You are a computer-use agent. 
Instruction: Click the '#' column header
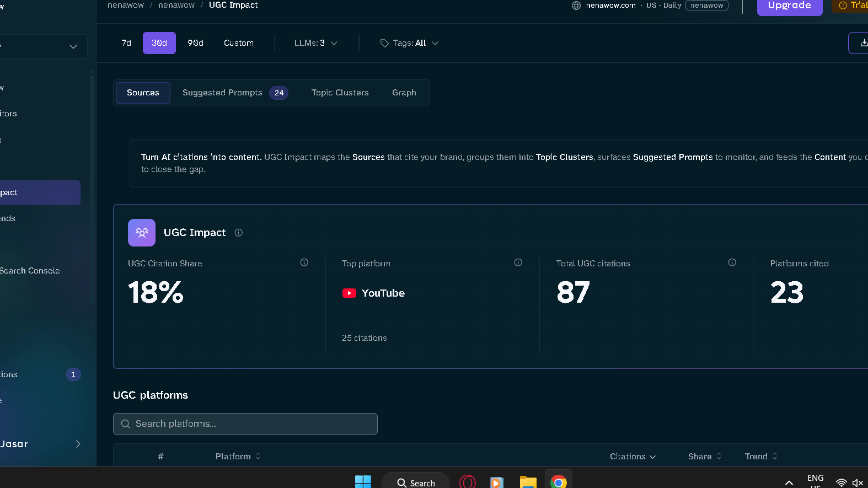tap(161, 457)
